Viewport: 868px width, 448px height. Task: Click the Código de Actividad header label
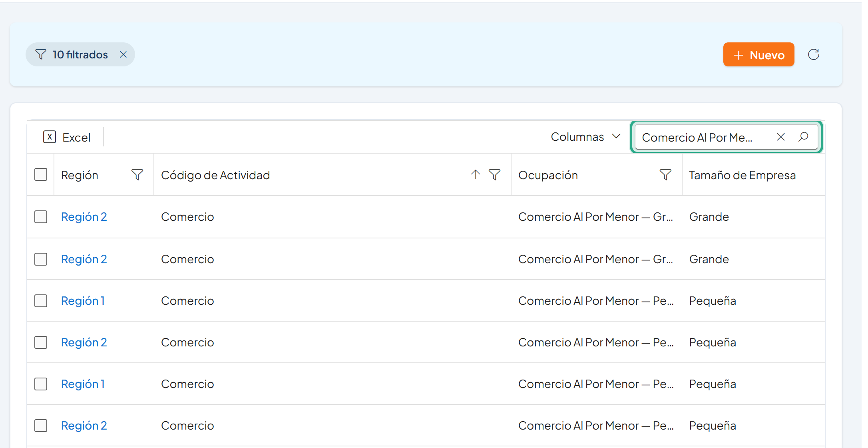pyautogui.click(x=215, y=175)
